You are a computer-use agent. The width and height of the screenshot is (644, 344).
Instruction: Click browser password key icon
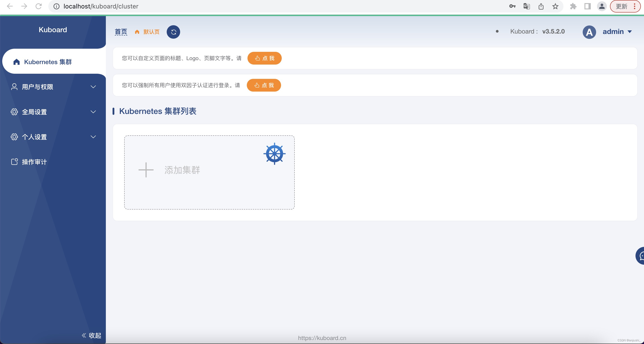click(512, 6)
